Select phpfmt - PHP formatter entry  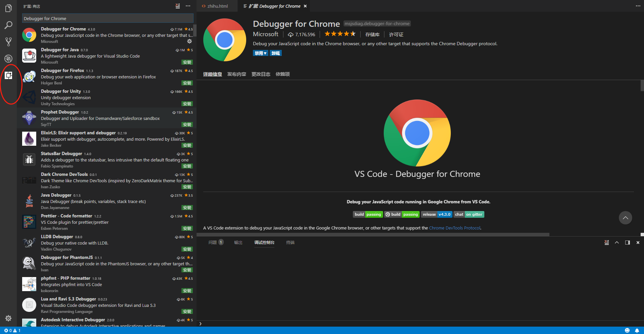107,284
